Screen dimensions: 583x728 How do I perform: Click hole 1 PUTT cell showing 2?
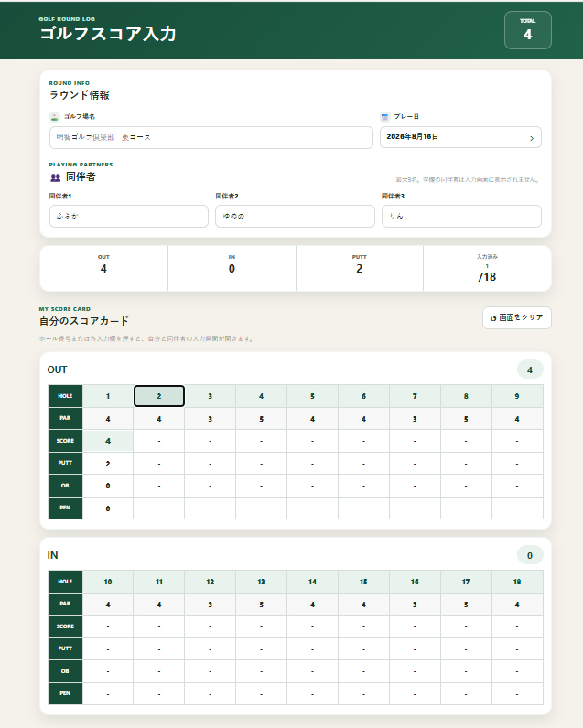[x=108, y=464]
